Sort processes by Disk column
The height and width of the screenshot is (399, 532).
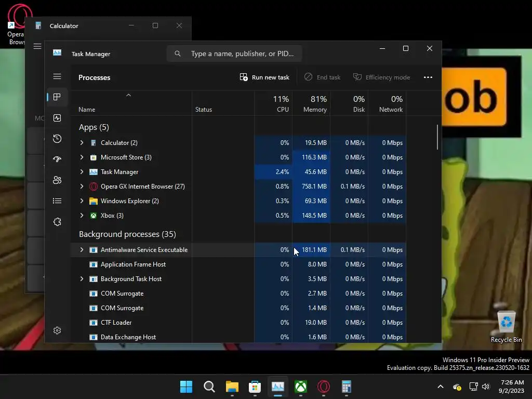(349, 103)
